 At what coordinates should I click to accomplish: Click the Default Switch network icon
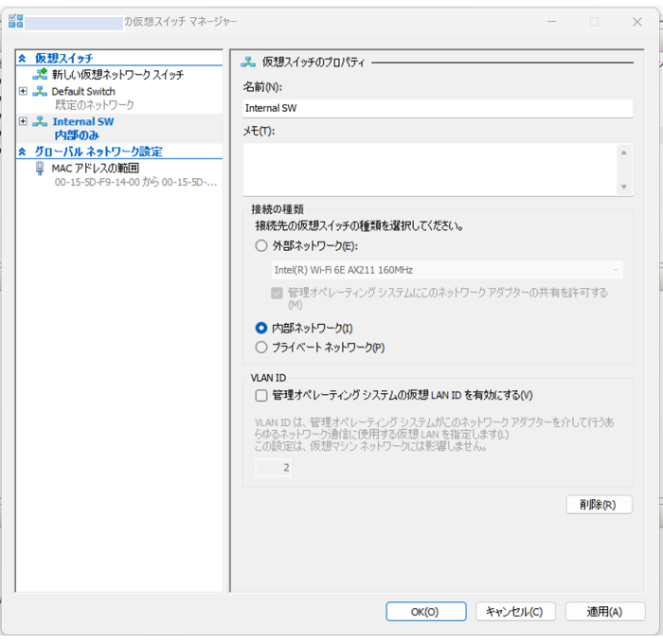point(40,91)
